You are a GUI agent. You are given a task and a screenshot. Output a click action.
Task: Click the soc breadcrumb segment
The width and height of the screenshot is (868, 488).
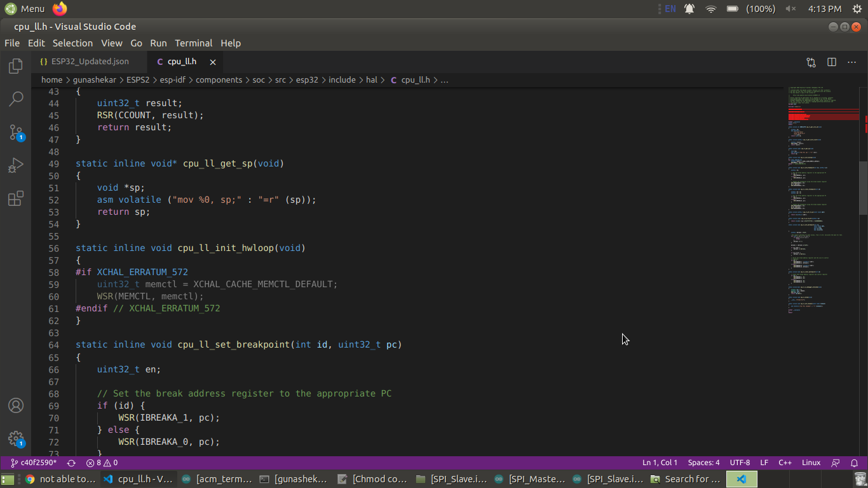(x=259, y=80)
